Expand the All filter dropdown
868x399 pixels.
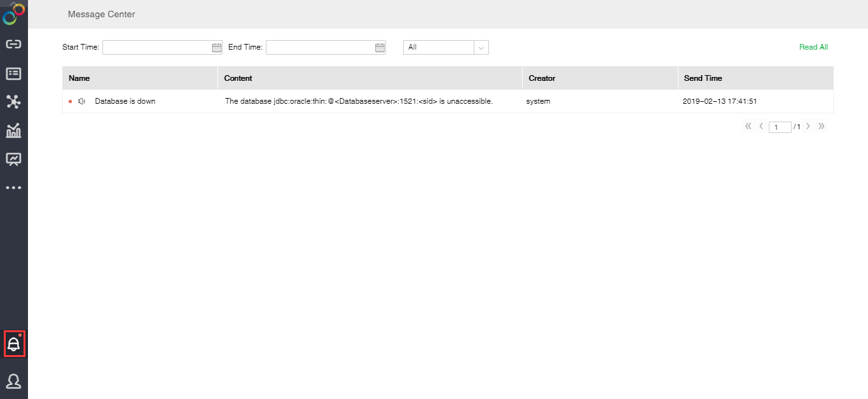click(x=481, y=47)
